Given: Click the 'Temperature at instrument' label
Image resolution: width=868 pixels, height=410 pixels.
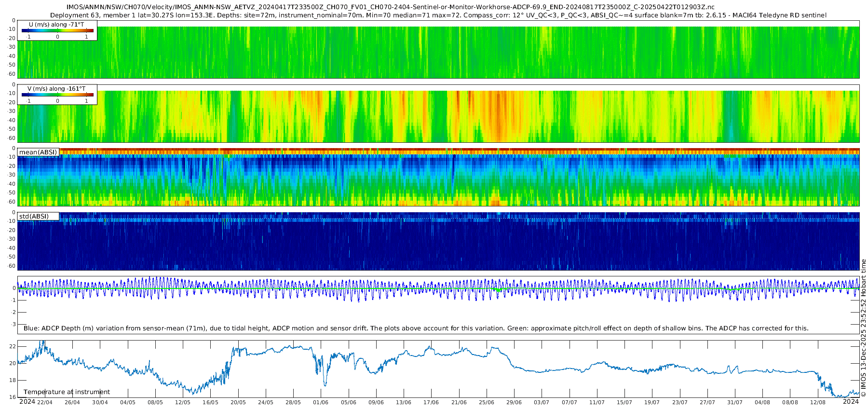Looking at the screenshot, I should coord(67,392).
